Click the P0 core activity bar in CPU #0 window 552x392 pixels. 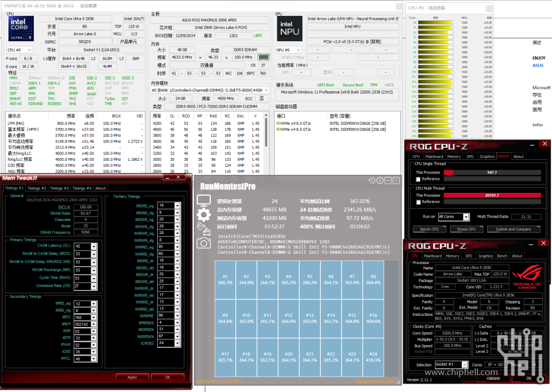435,23
